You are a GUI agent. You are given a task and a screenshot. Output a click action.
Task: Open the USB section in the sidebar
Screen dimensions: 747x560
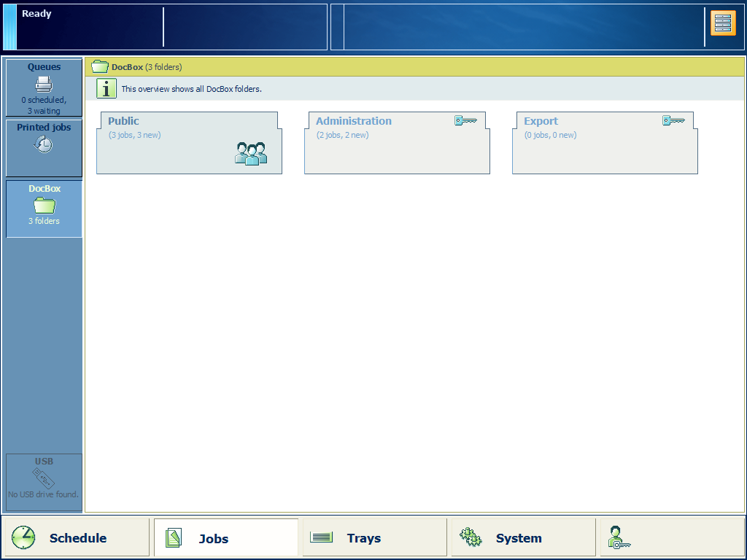[x=44, y=483]
